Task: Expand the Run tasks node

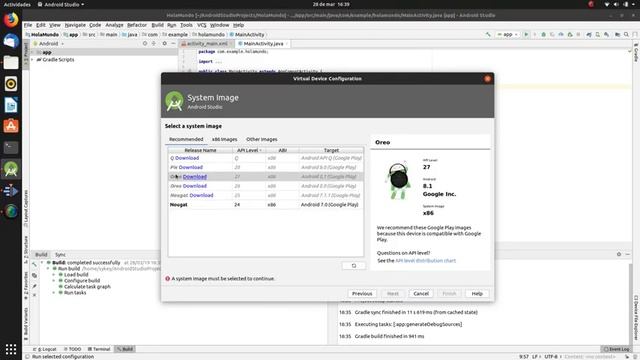Action: 54,293
